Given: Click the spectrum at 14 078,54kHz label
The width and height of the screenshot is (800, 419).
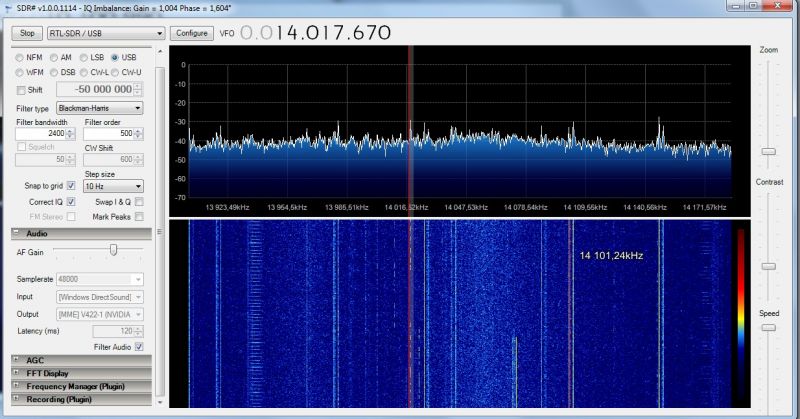Looking at the screenshot, I should click(x=526, y=207).
